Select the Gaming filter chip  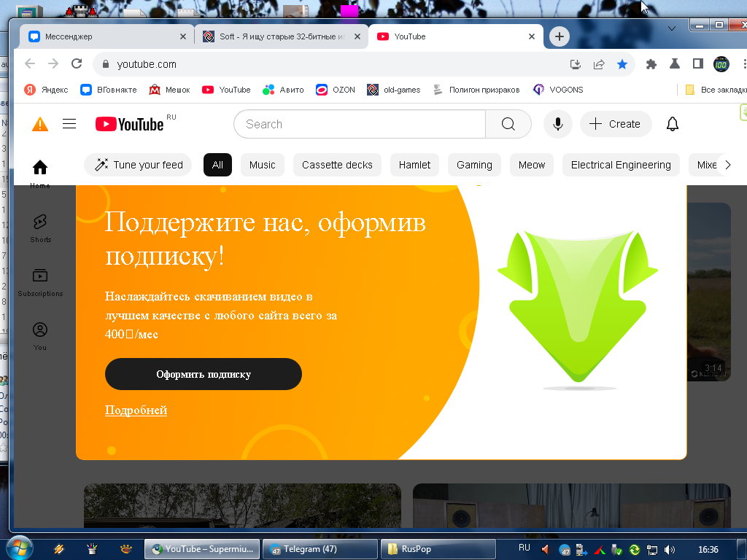474,165
